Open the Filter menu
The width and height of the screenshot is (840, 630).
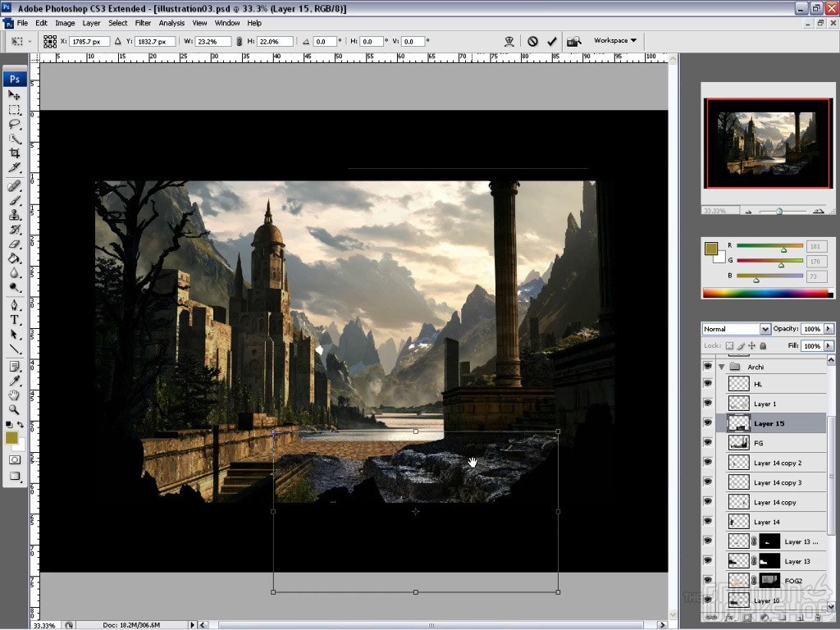coord(143,23)
